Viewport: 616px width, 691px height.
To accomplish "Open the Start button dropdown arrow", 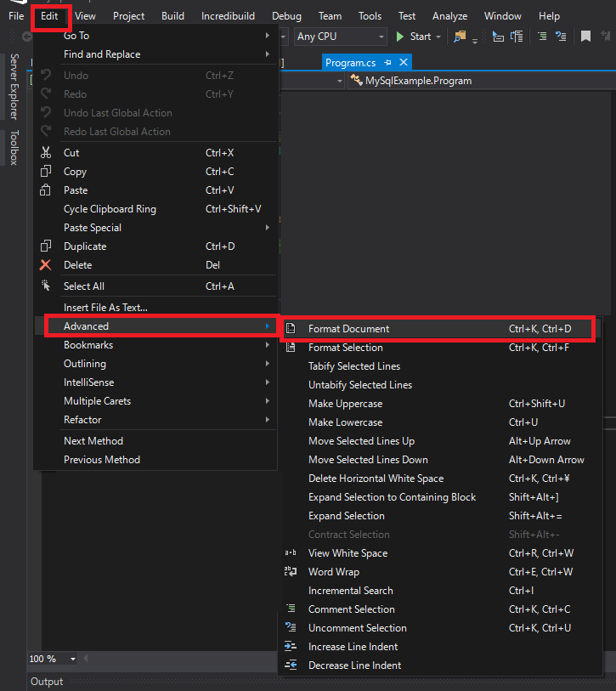I will (438, 37).
